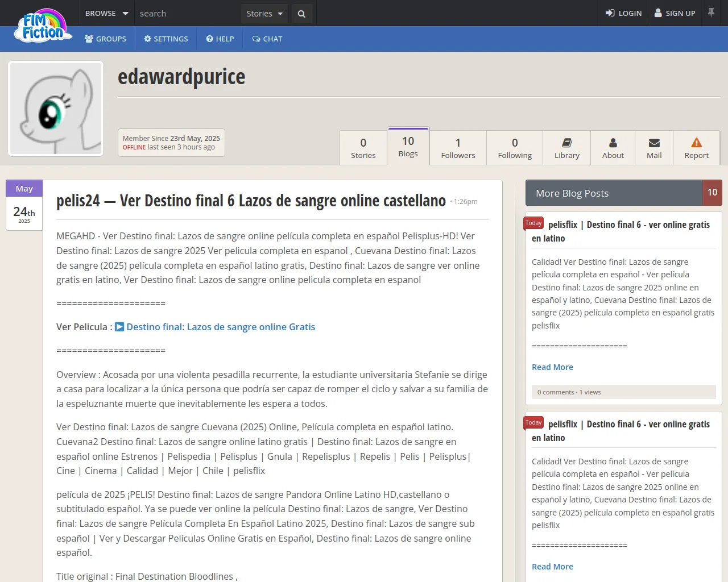Viewport: 728px width, 582px height.
Task: Switch to the Blogs tab
Action: pyautogui.click(x=408, y=146)
